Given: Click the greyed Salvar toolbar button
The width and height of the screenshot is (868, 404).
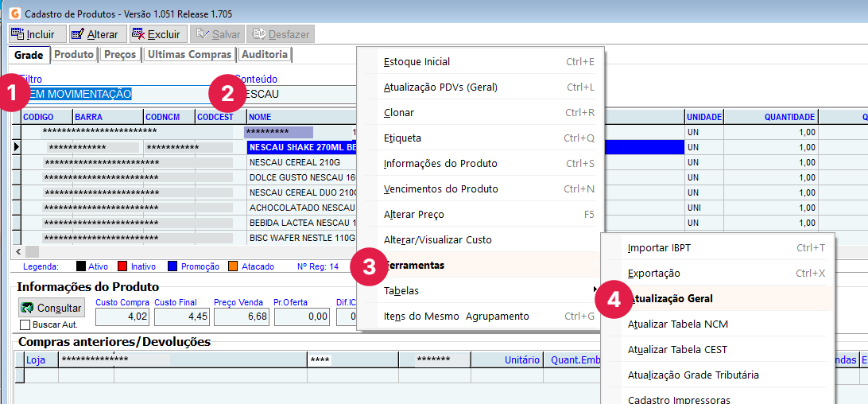Looking at the screenshot, I should tap(218, 34).
